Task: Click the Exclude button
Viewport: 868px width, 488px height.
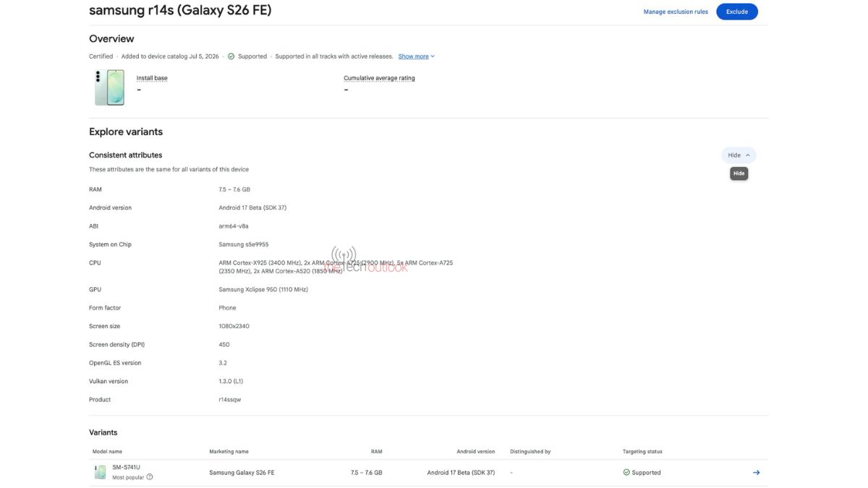Action: pyautogui.click(x=736, y=12)
